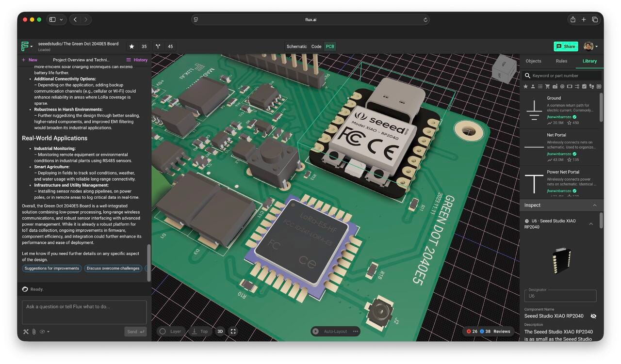Start Auto-Layout play button
This screenshot has height=364, width=621.
(x=316, y=332)
